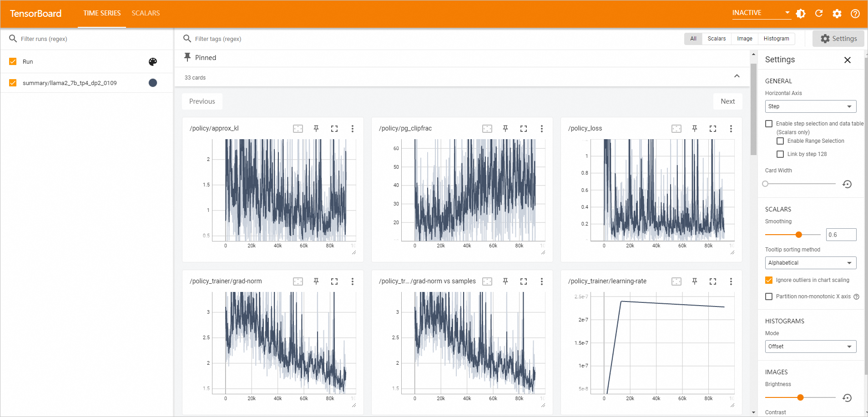
Task: Open the INACTIVE dashboards dropdown
Action: pos(761,13)
